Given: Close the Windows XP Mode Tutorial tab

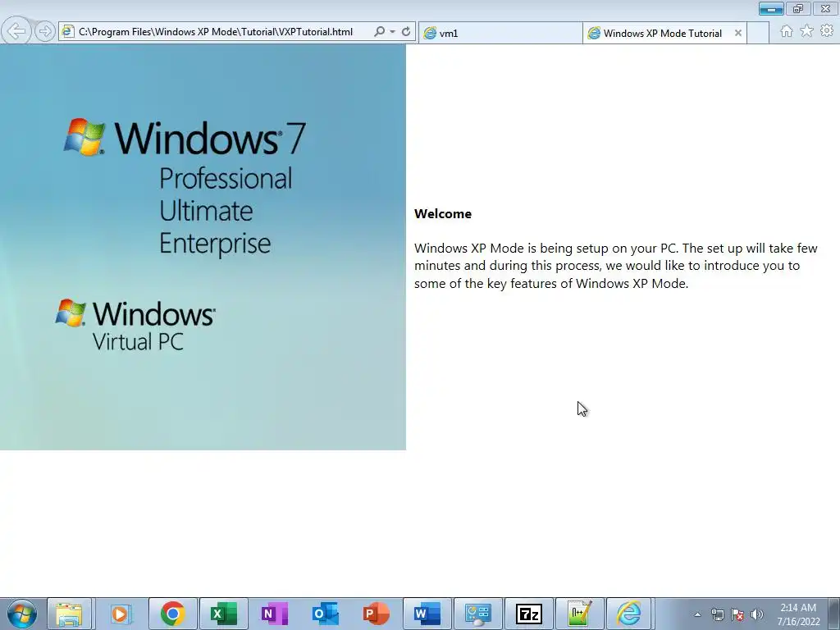Looking at the screenshot, I should click(738, 33).
